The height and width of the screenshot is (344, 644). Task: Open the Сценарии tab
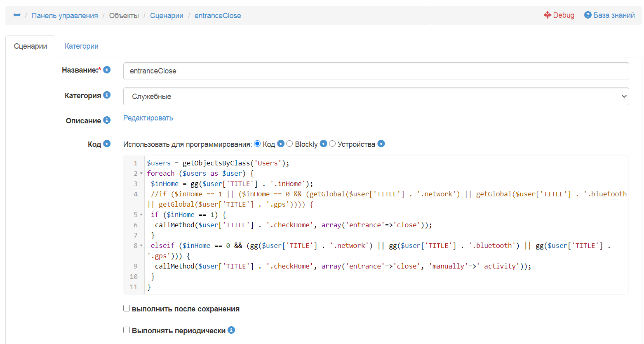(x=31, y=46)
